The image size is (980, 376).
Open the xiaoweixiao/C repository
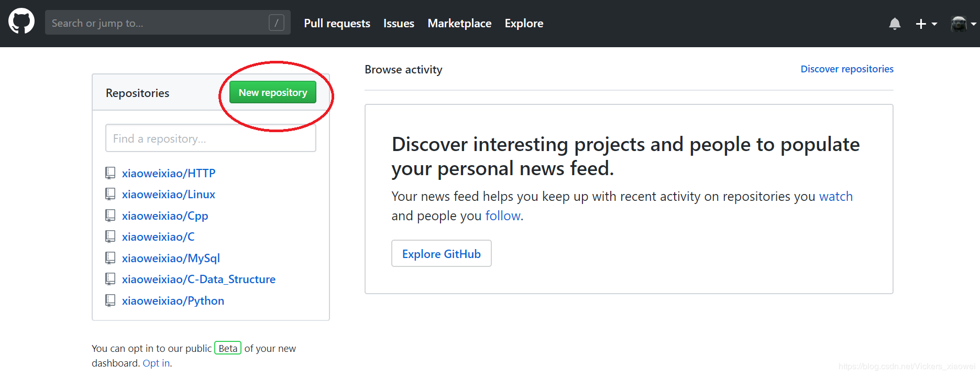tap(158, 237)
